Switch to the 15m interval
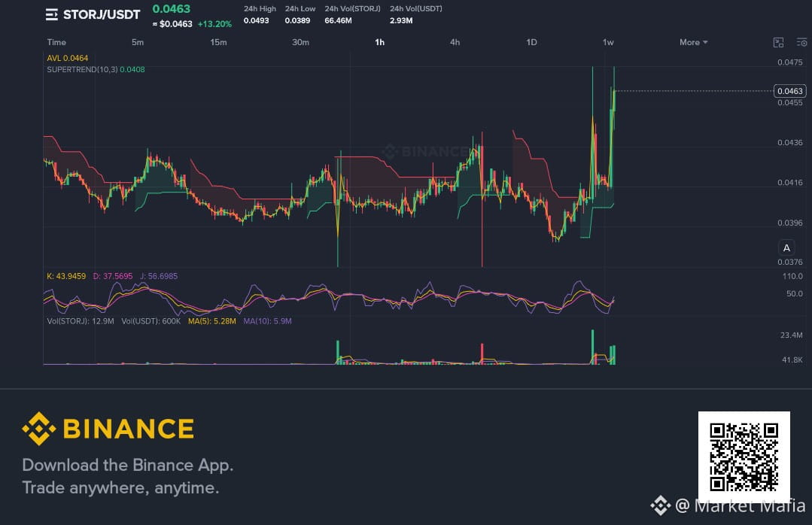Image resolution: width=812 pixels, height=525 pixels. [x=218, y=42]
